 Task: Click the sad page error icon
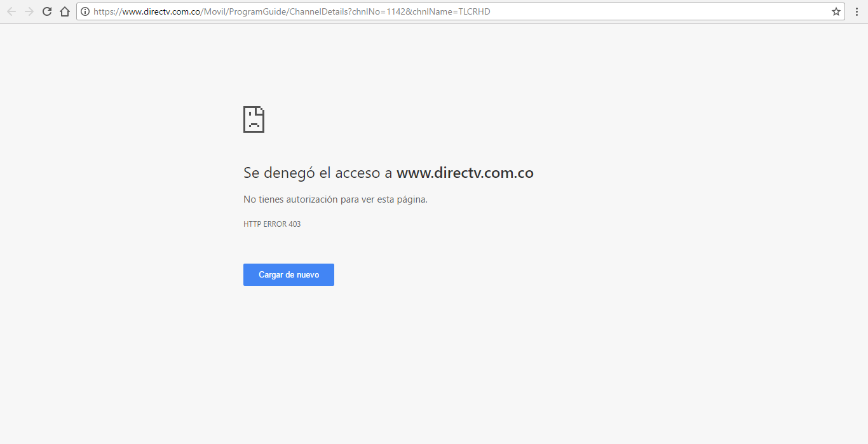click(254, 119)
